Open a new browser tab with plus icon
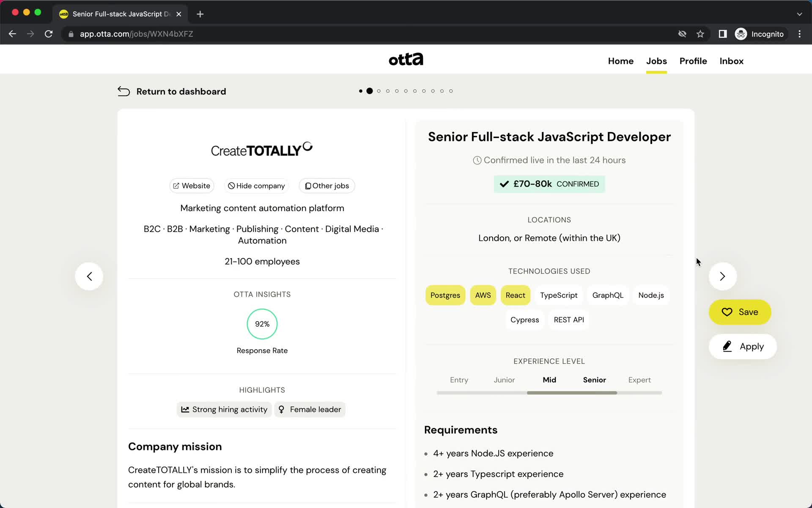This screenshot has width=812, height=508. (200, 14)
